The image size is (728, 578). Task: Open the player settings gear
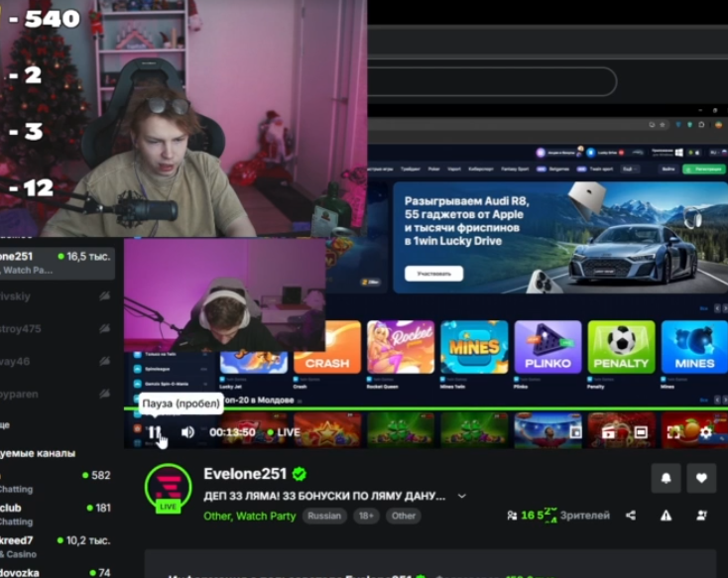706,432
